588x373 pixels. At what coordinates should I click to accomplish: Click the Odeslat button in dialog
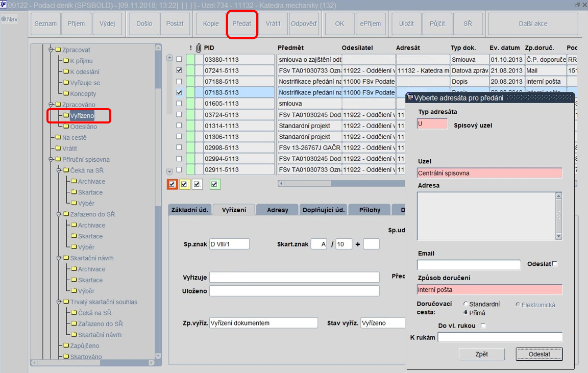539,354
